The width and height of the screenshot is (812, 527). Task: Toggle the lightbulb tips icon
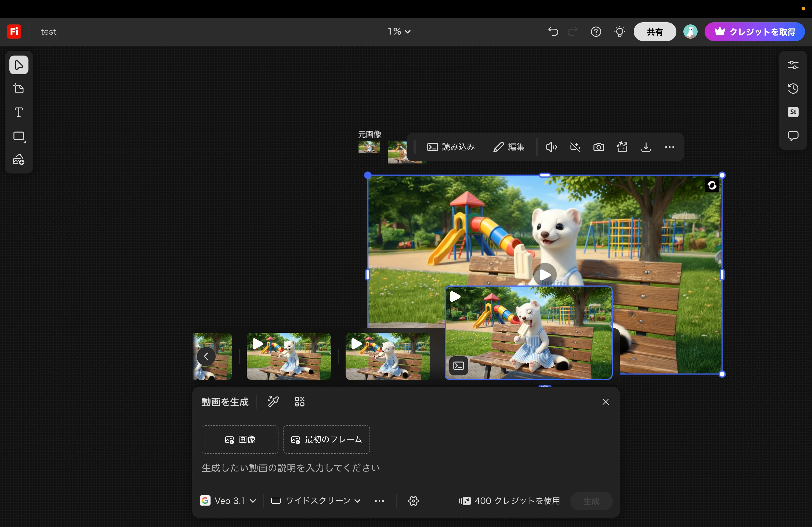click(x=619, y=32)
